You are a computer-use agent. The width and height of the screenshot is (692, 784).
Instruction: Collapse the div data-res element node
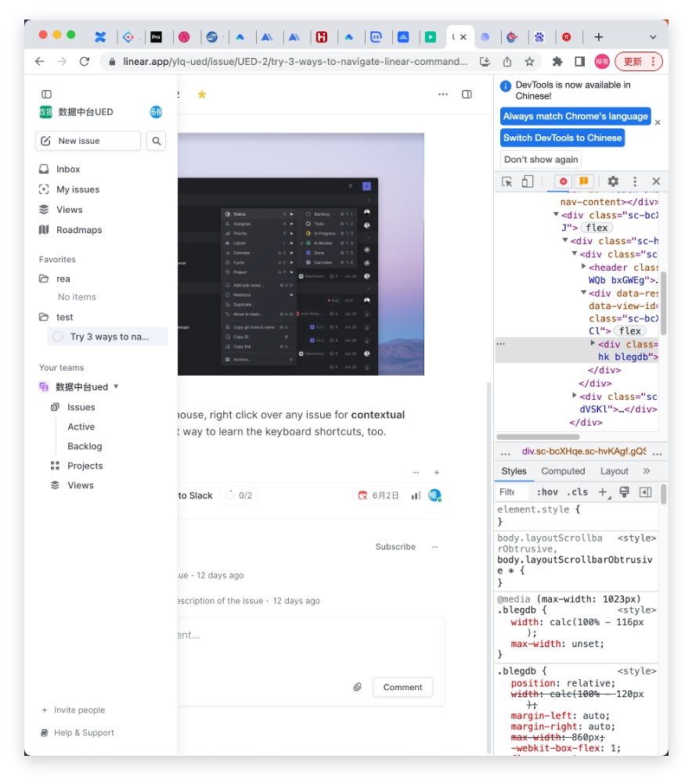click(x=583, y=293)
